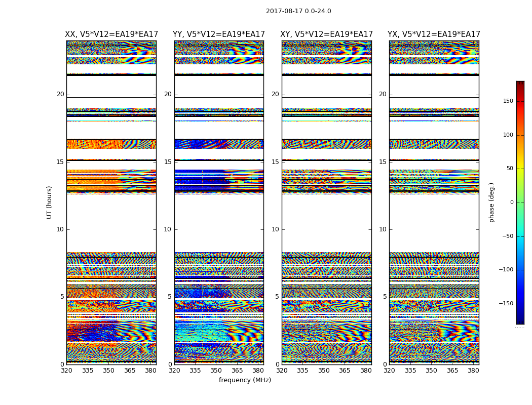Click the '5' tick of XY plot's UT axis
Viewport: 532px width, 405px height.
[277, 297]
